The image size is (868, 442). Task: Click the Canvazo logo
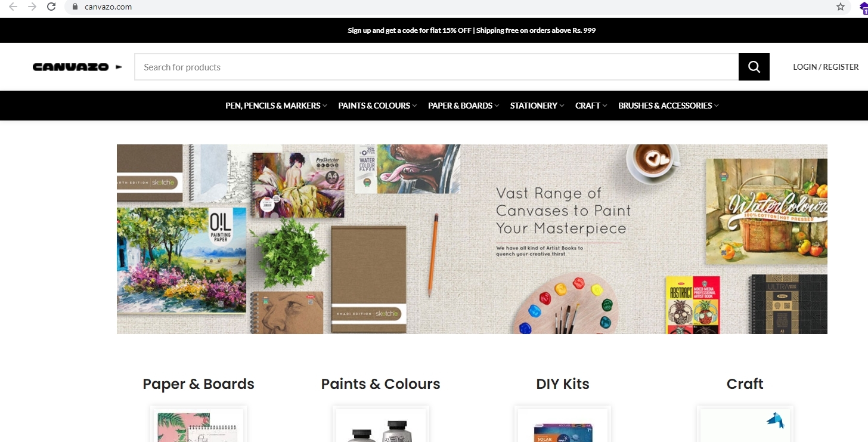77,67
